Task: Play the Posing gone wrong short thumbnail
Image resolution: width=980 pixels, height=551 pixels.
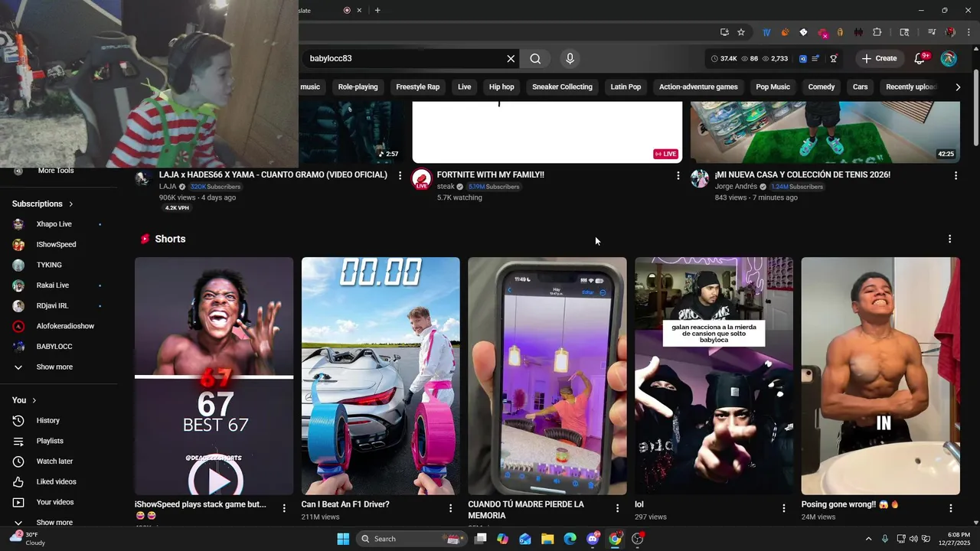Action: [x=880, y=376]
